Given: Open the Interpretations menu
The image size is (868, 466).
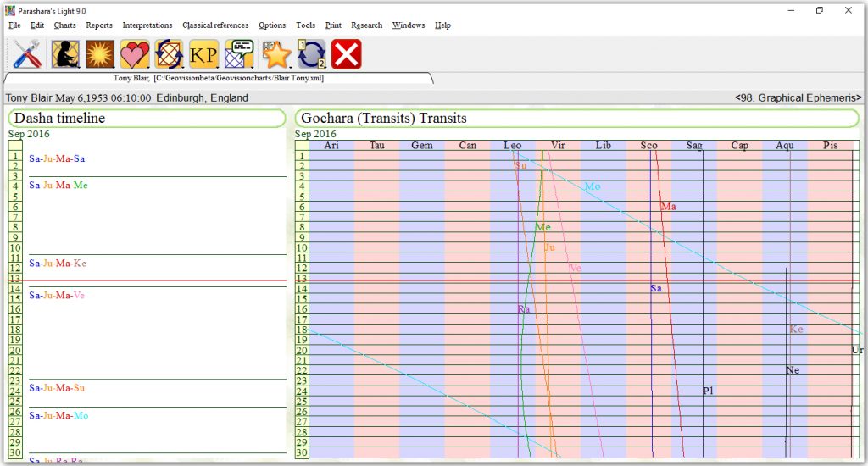Looking at the screenshot, I should click(147, 25).
